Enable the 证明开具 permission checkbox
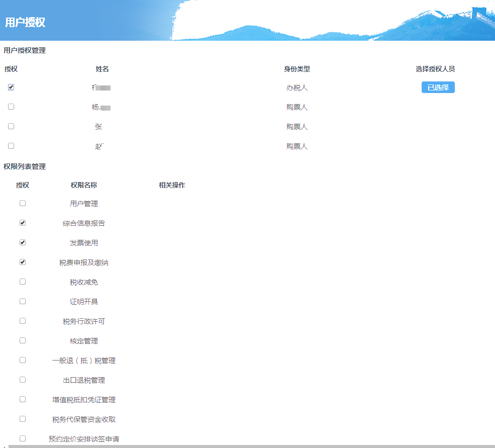This screenshot has height=448, width=495. 23,301
